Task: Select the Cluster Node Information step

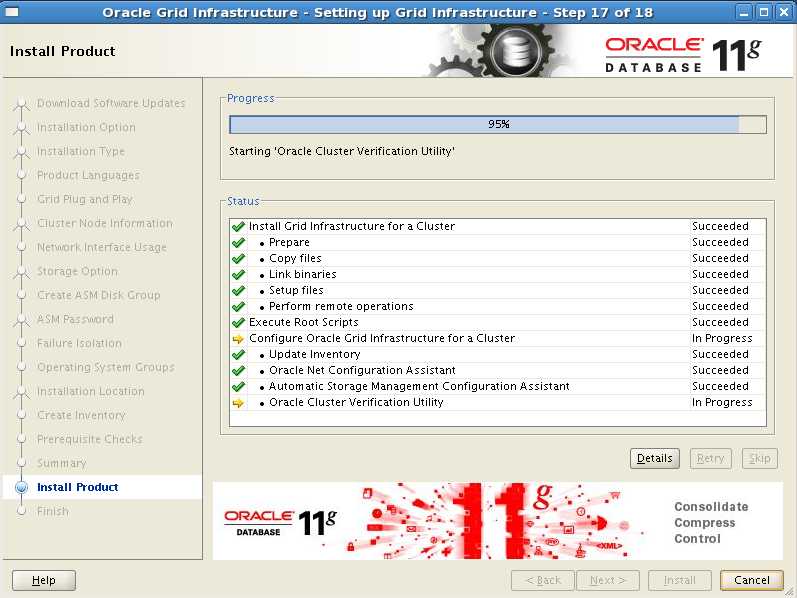Action: 105,223
